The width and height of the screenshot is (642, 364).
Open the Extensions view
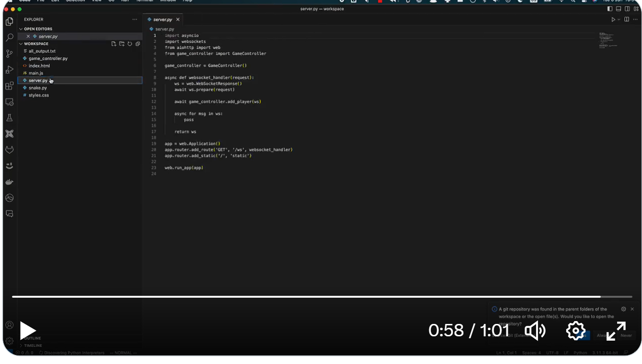(x=9, y=86)
